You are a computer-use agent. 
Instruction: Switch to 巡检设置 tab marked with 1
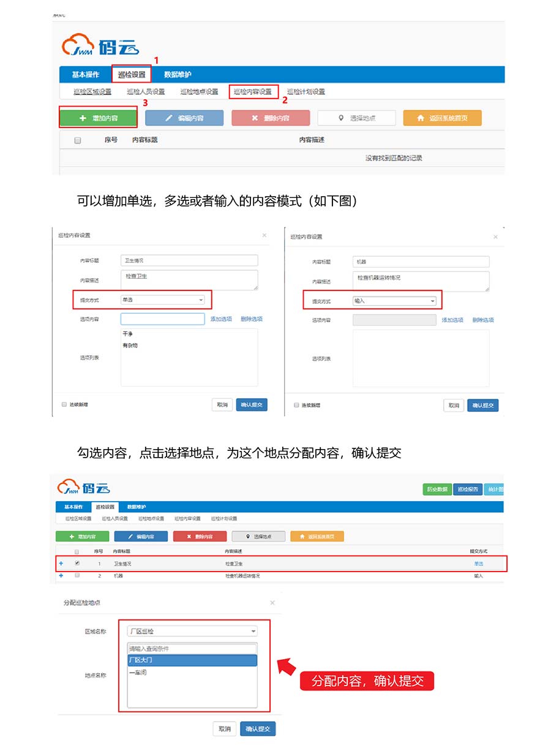pyautogui.click(x=131, y=75)
